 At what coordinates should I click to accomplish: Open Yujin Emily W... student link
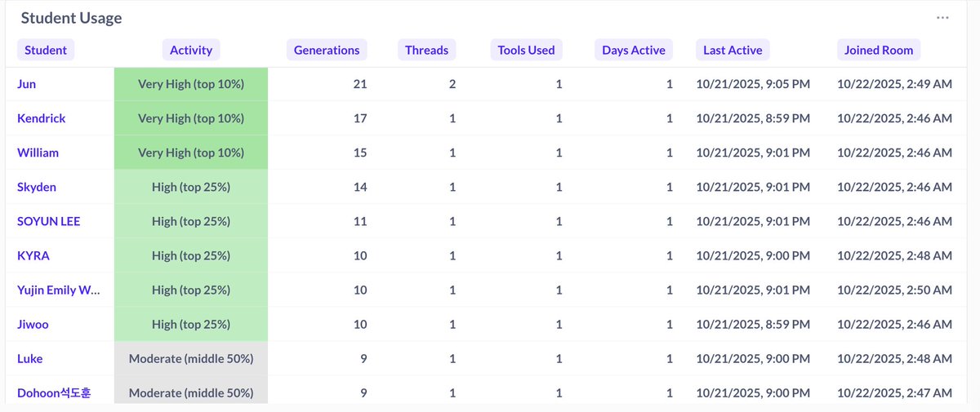point(59,290)
